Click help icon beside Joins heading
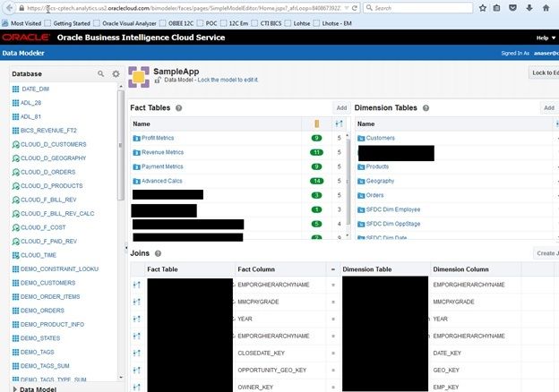Image resolution: width=559 pixels, height=392 pixels. (158, 253)
